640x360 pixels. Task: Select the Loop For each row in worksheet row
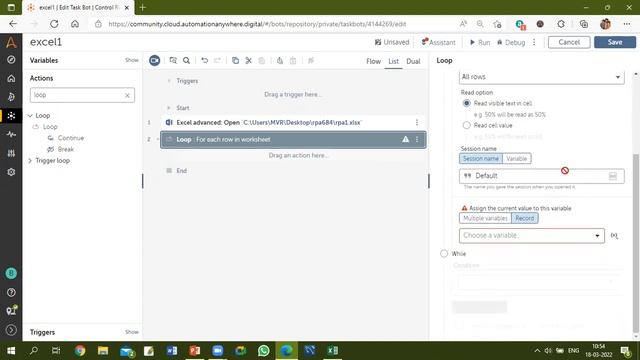(x=293, y=140)
